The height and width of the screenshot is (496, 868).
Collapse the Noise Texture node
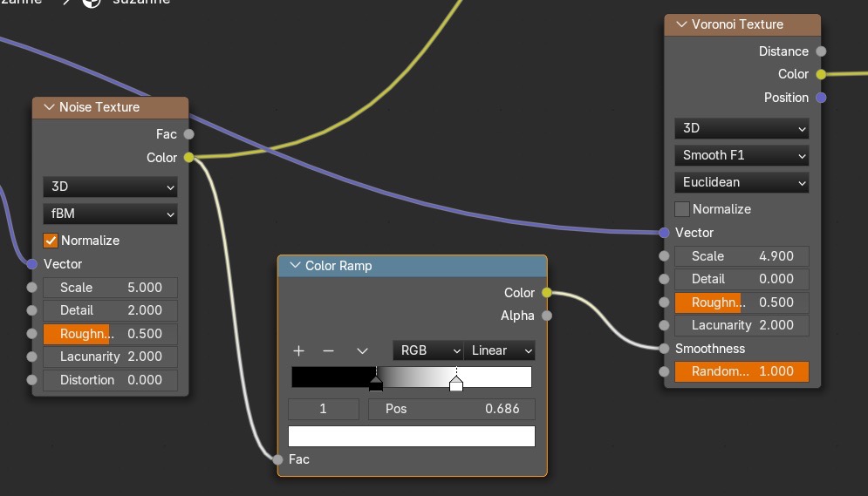pyautogui.click(x=49, y=106)
